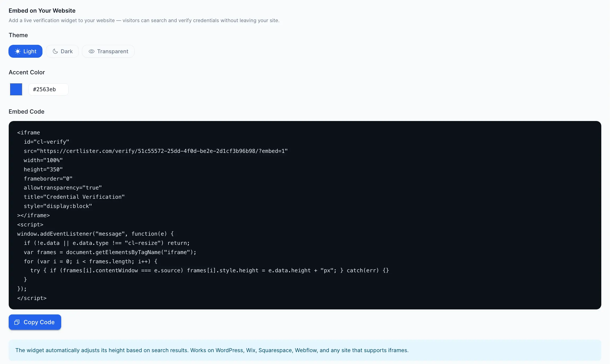Switch to the Transparent theme
The width and height of the screenshot is (610, 364).
[108, 51]
